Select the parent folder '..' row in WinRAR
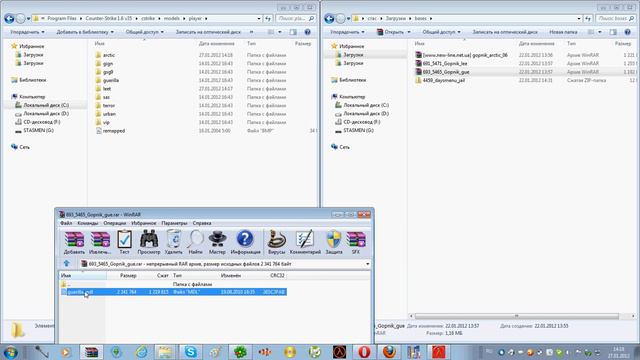This screenshot has height=360, width=640. 174,284
